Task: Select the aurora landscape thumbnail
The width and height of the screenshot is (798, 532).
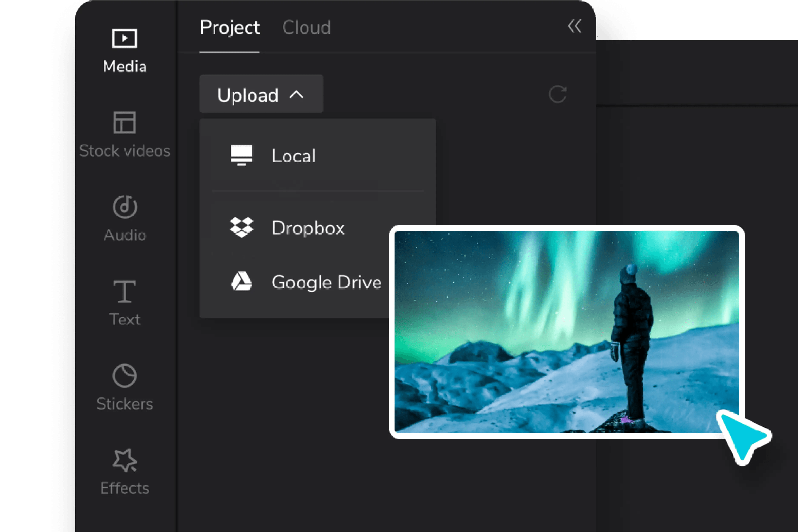Action: [x=567, y=332]
